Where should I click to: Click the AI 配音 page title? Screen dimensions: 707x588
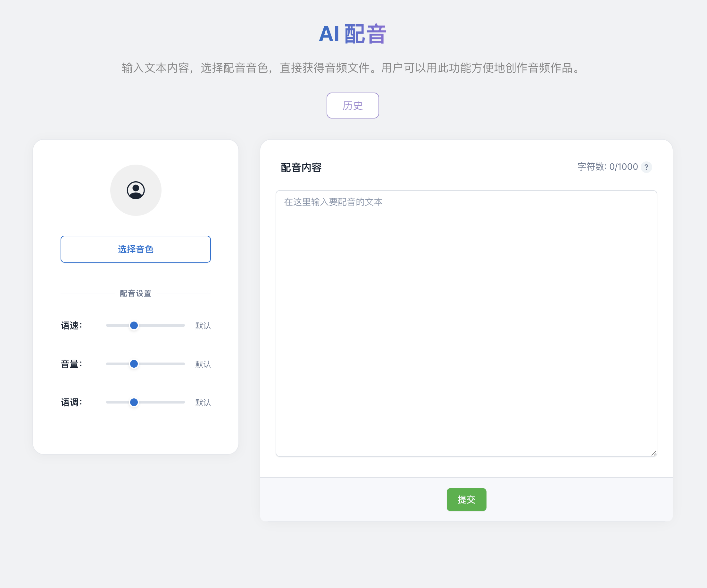353,34
